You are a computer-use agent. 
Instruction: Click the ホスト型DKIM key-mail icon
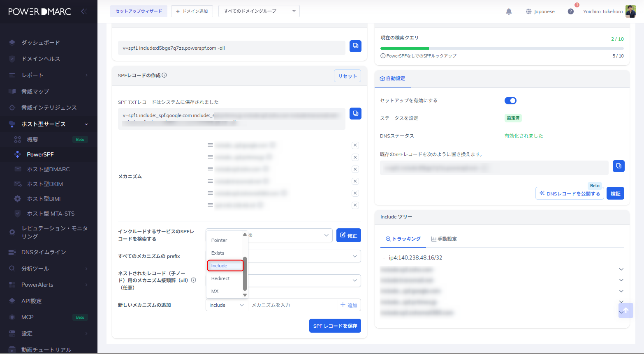[x=18, y=184]
